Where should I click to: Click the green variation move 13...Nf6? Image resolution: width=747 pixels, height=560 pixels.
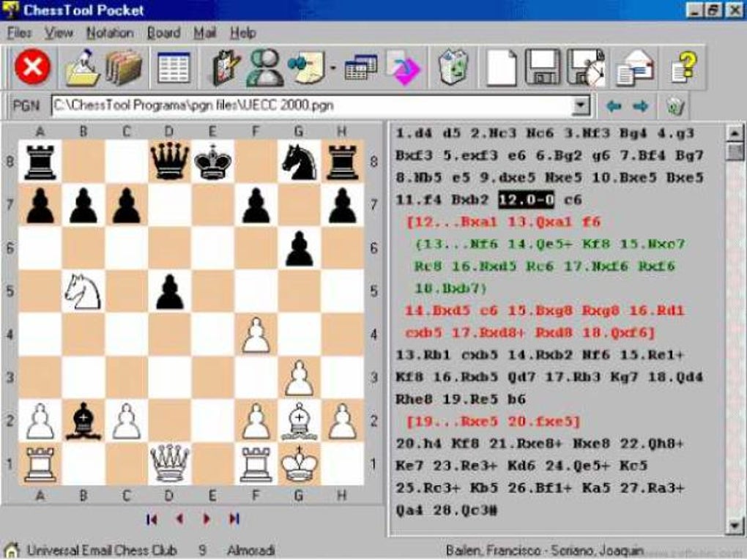(456, 244)
